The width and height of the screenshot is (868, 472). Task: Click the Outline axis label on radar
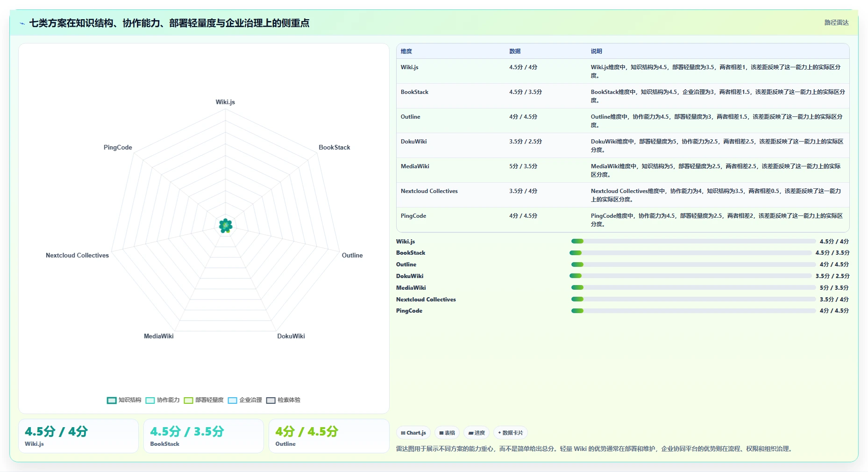(x=352, y=255)
